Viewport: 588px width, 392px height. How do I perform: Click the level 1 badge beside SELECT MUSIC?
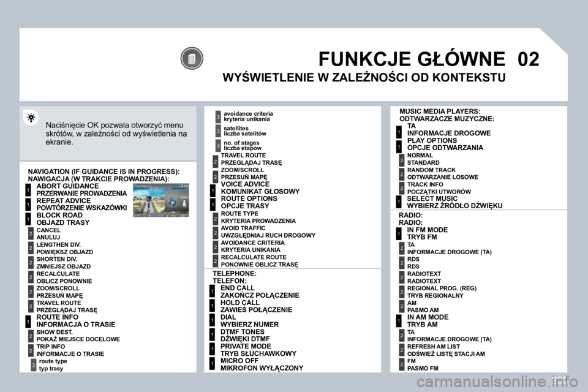tap(399, 202)
